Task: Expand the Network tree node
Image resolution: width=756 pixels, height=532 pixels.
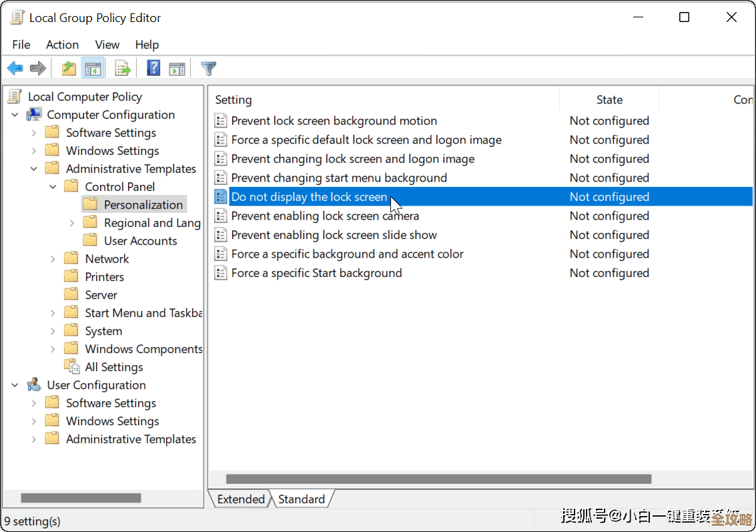Action: pyautogui.click(x=53, y=258)
